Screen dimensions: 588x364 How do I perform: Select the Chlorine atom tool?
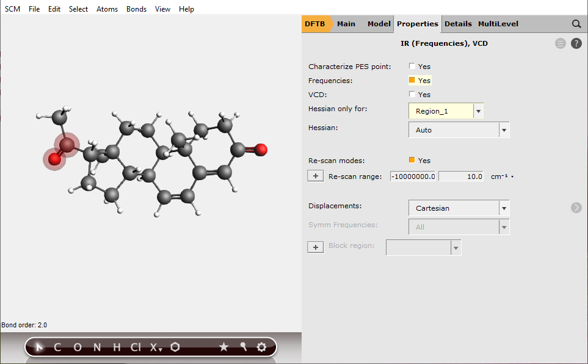click(136, 347)
